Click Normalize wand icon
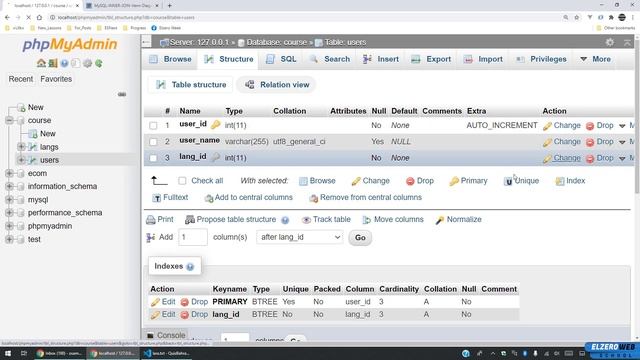 [439, 220]
